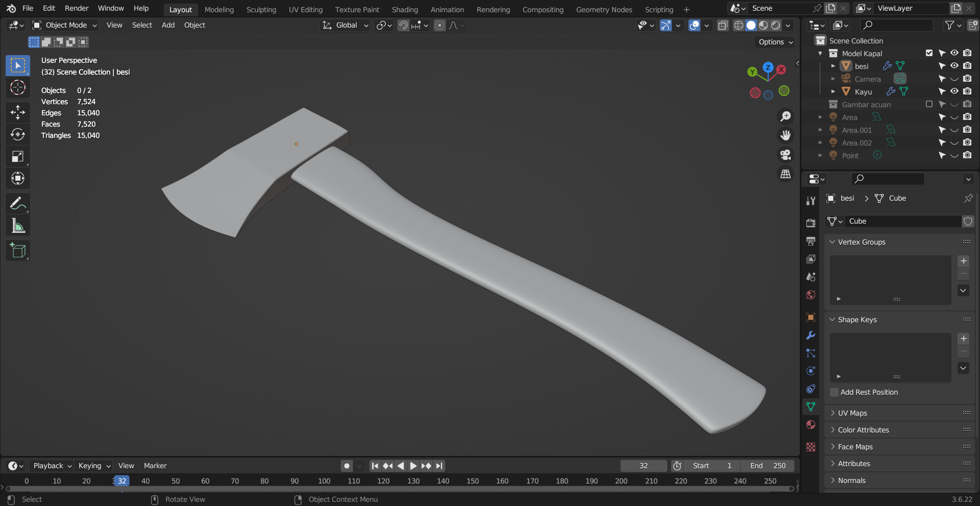Open the Modifiers wrench properties tab

(x=811, y=335)
